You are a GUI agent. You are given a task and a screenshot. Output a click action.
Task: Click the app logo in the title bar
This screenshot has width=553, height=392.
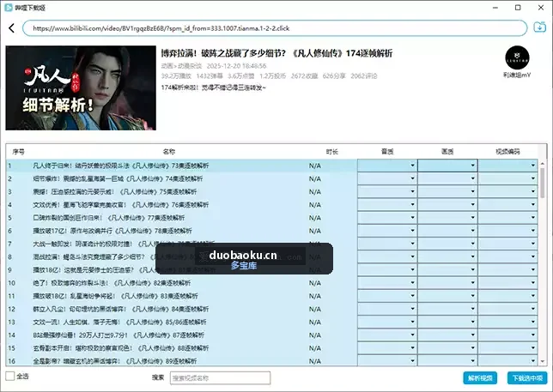click(x=9, y=8)
